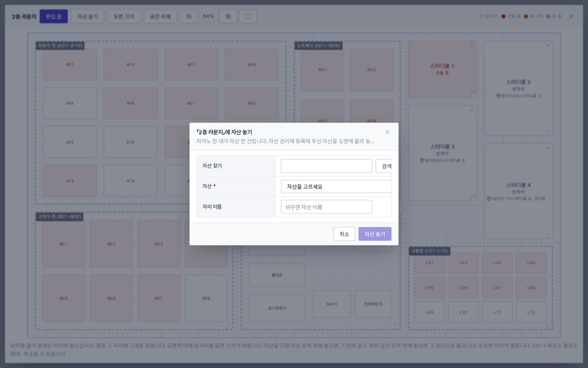
Task: Click the resize handle of 스터디룸 1
Action: (x=474, y=95)
